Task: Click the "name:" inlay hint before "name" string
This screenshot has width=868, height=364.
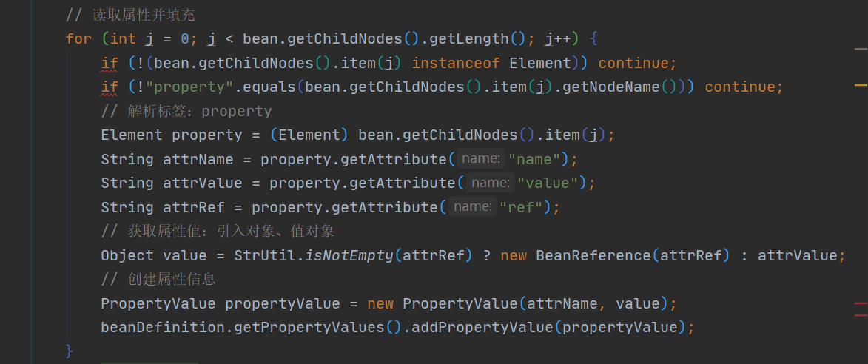Action: (481, 159)
